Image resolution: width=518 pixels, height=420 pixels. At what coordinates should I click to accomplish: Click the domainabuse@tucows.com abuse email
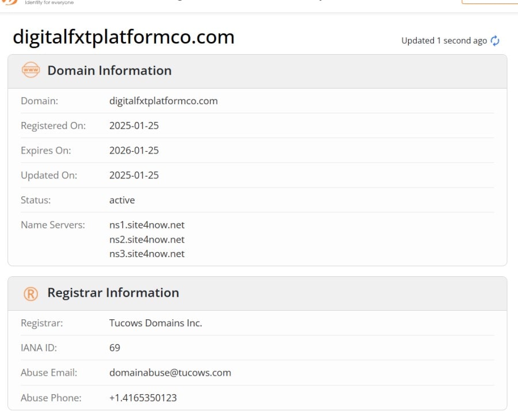pyautogui.click(x=170, y=372)
